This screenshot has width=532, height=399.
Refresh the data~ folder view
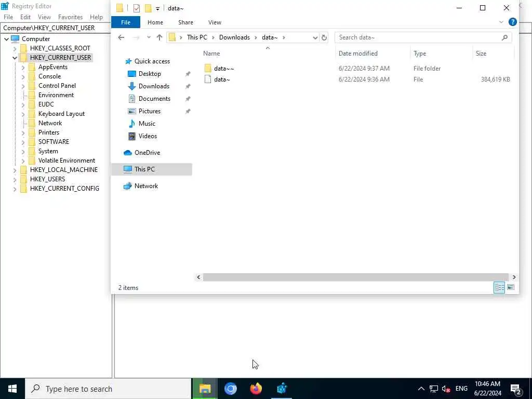[324, 37]
